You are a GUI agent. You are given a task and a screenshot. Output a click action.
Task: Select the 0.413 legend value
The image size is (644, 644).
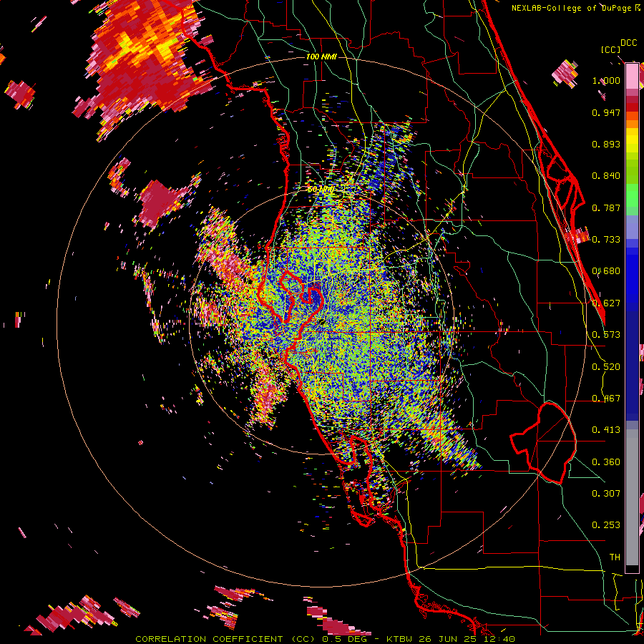(606, 430)
